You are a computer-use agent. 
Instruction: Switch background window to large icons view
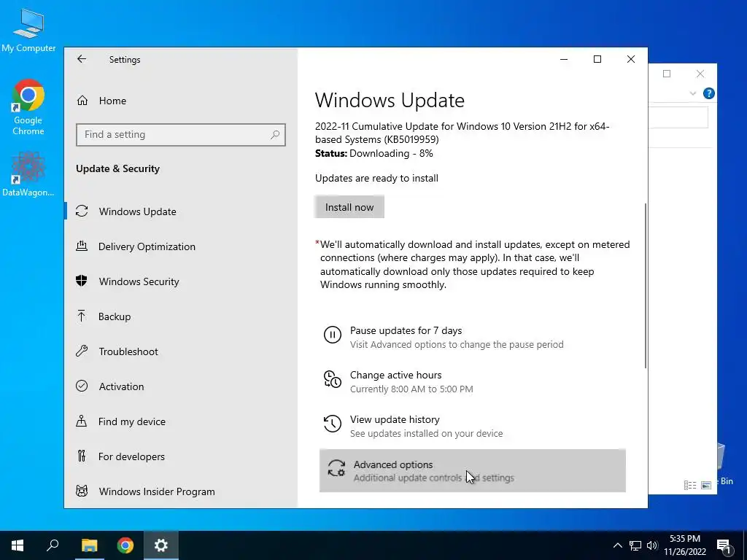(706, 485)
